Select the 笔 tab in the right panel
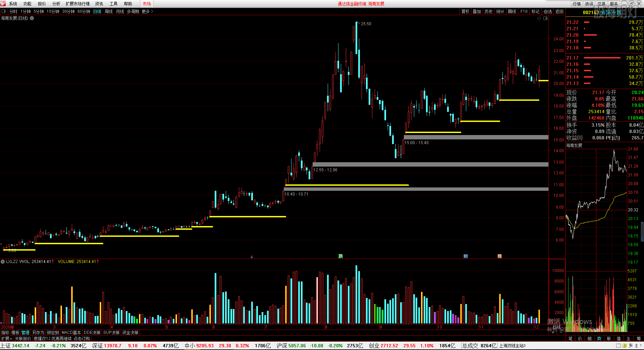This screenshot has height=350, width=644. click(x=571, y=339)
